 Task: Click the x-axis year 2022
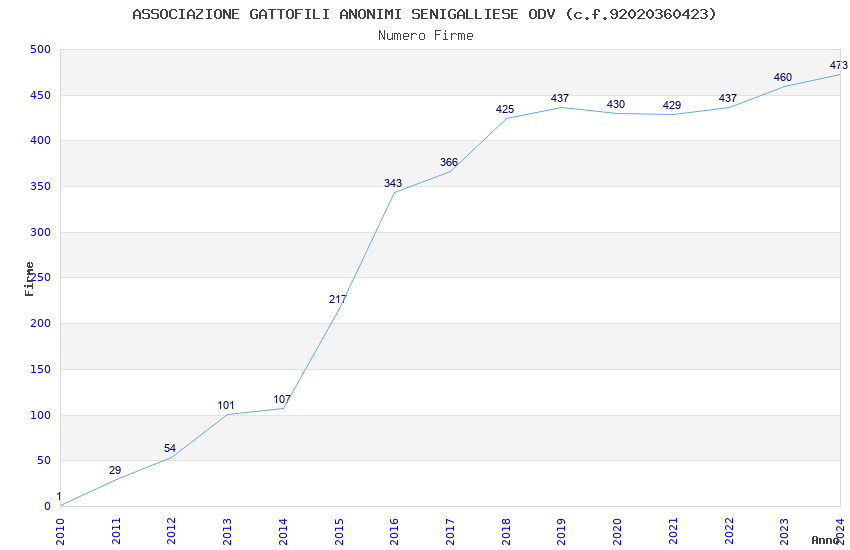tap(729, 531)
